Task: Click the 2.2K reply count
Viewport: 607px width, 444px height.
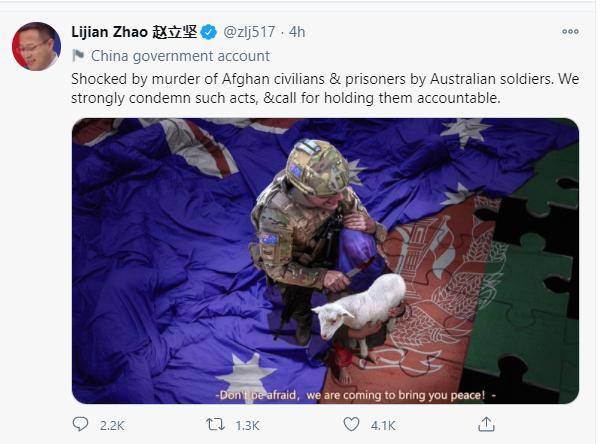Action: click(112, 425)
